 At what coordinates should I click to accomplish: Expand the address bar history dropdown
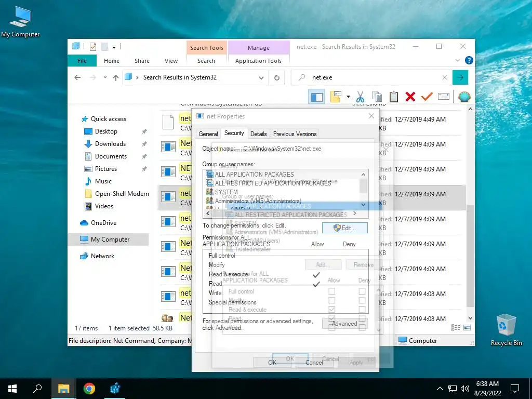pos(261,78)
